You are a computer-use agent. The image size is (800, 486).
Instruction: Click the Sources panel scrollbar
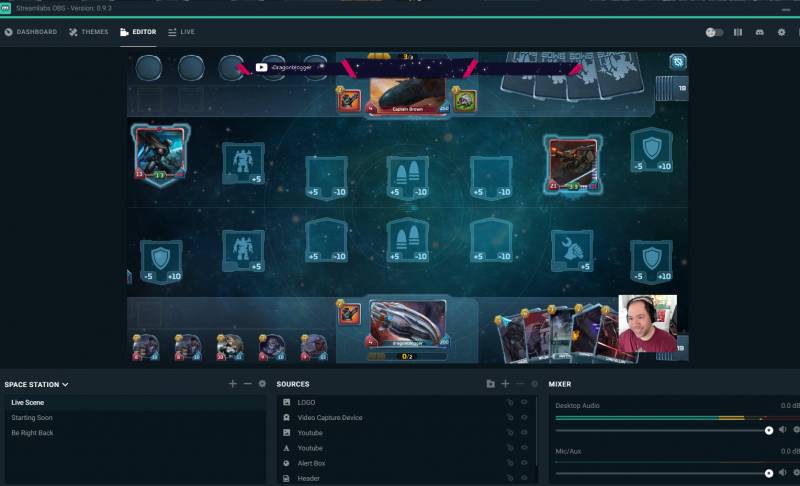coord(537,431)
